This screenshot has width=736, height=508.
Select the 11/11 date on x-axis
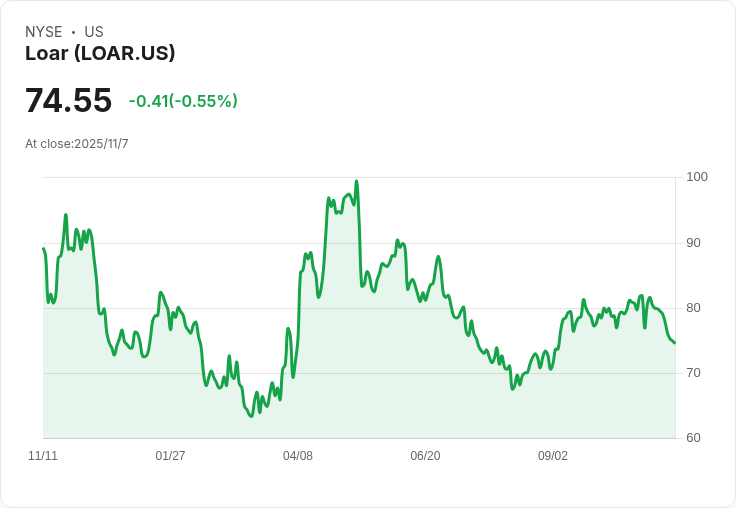click(x=43, y=456)
